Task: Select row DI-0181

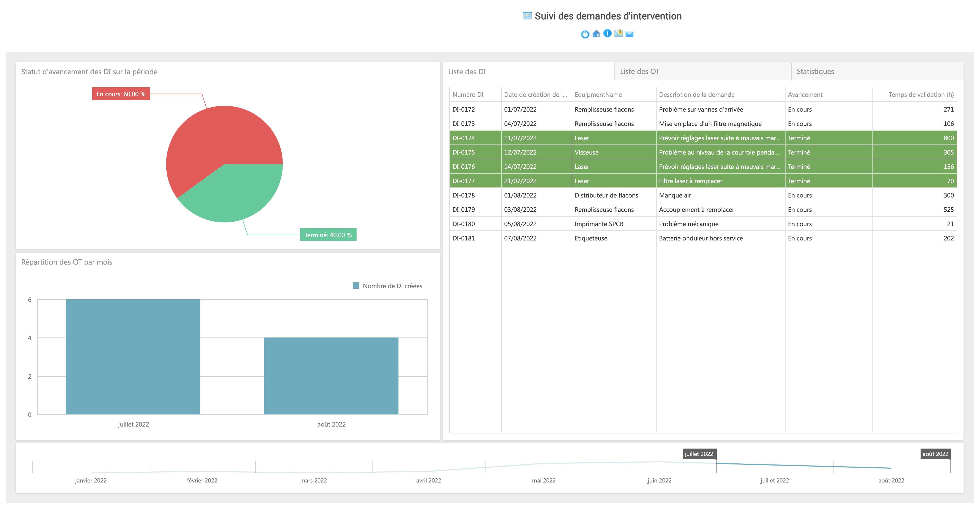Action: pyautogui.click(x=703, y=238)
